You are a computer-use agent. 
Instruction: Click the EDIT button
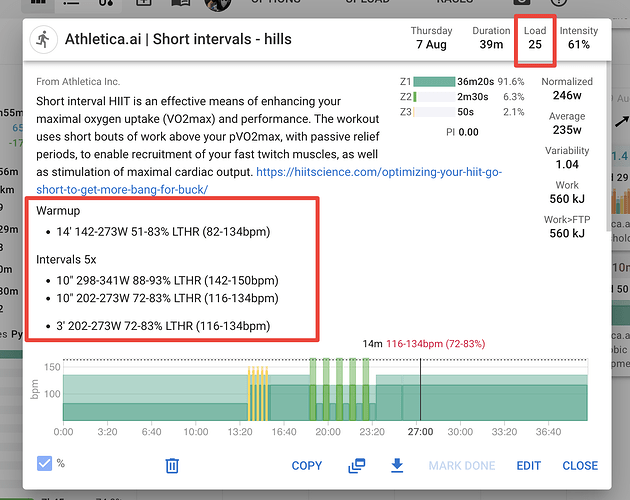point(528,465)
